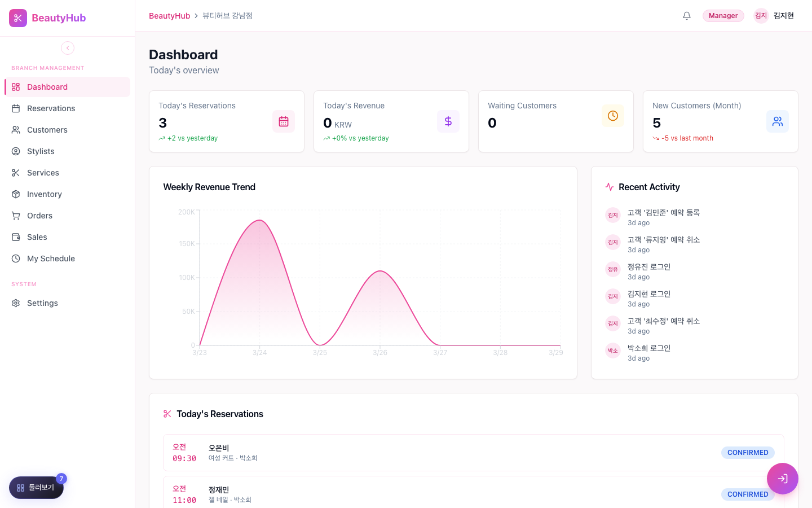
Task: Navigate to Inventory
Action: click(x=68, y=194)
